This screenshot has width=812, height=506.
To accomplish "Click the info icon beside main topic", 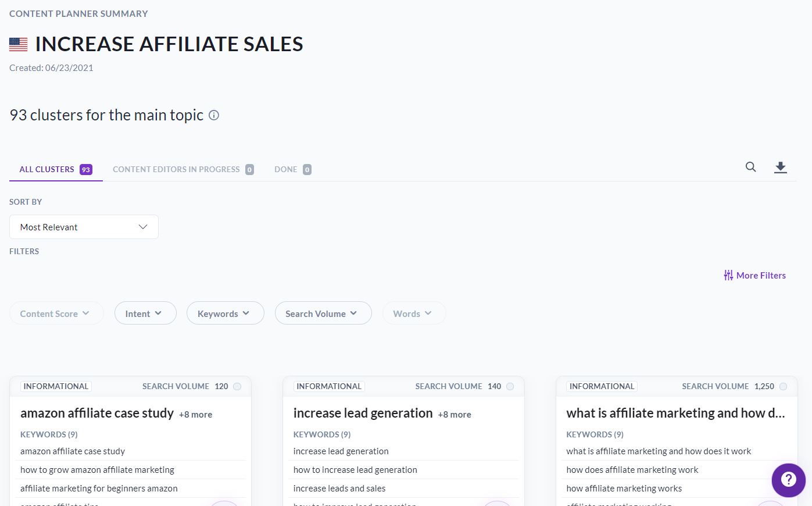I will pyautogui.click(x=214, y=115).
